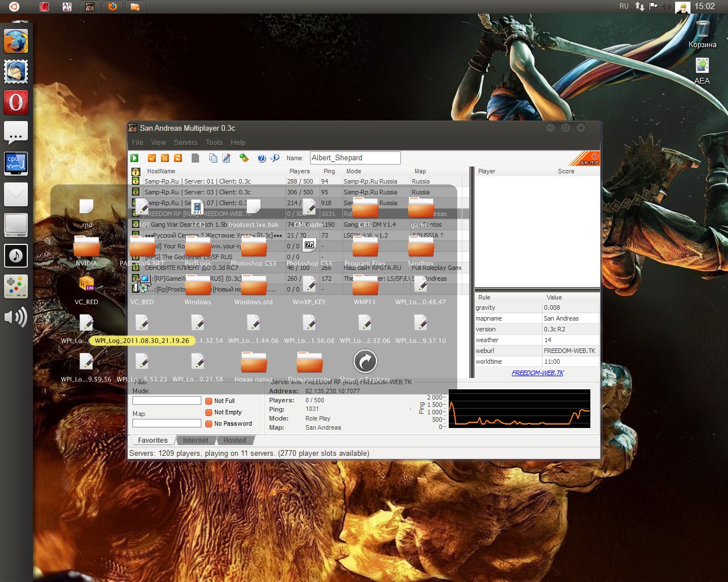Click the green Connect play icon
728x582 pixels.
135,158
